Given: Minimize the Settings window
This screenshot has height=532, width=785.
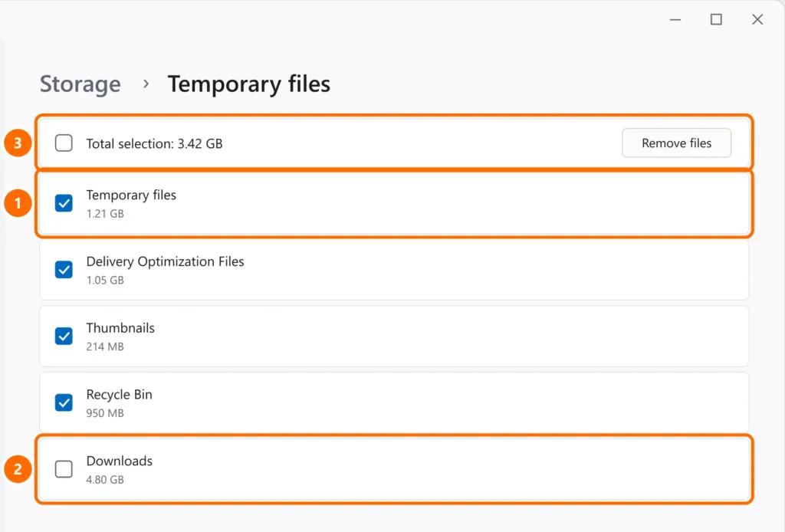Looking at the screenshot, I should click(675, 19).
